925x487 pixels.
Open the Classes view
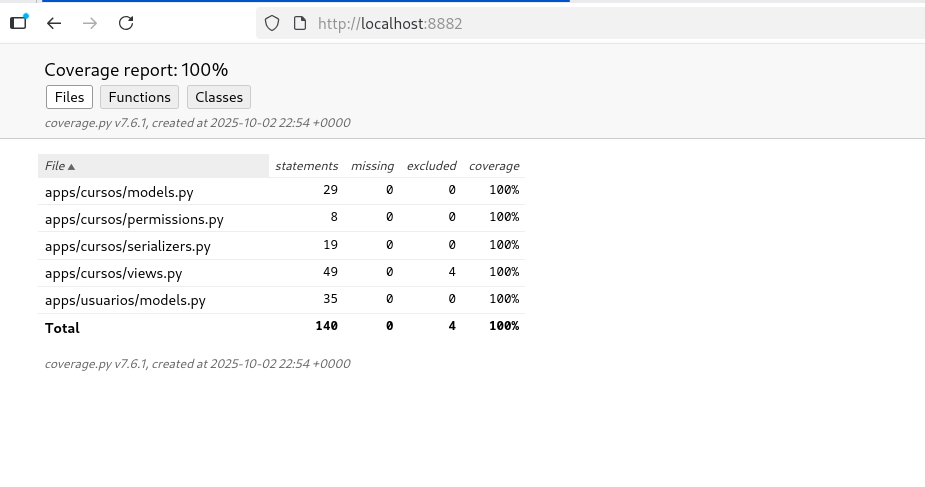coord(219,97)
